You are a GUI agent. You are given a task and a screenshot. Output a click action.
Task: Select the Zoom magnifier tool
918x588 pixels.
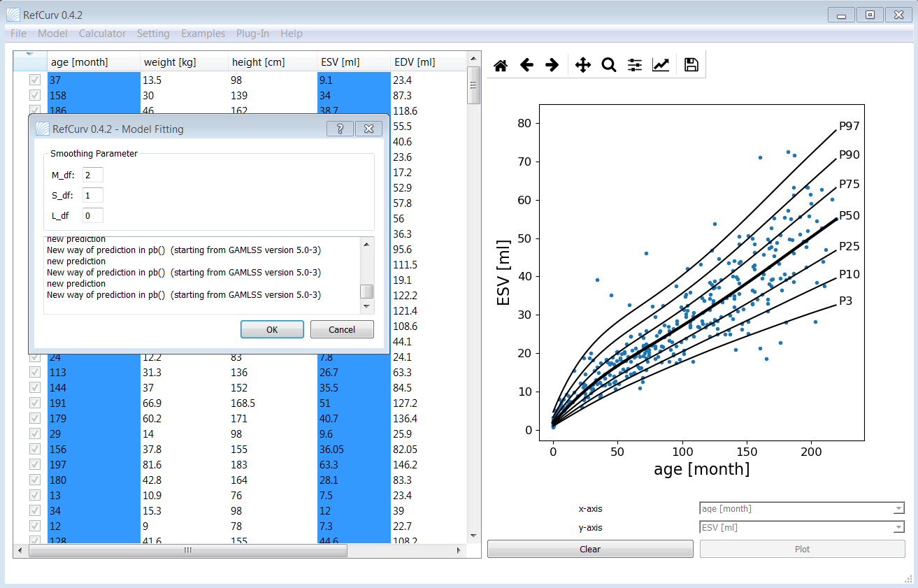click(608, 65)
